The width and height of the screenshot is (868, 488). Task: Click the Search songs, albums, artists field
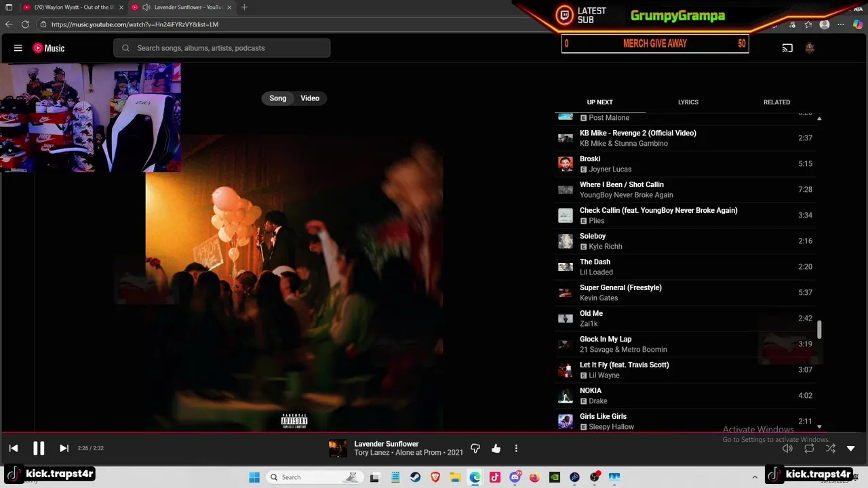pyautogui.click(x=222, y=48)
